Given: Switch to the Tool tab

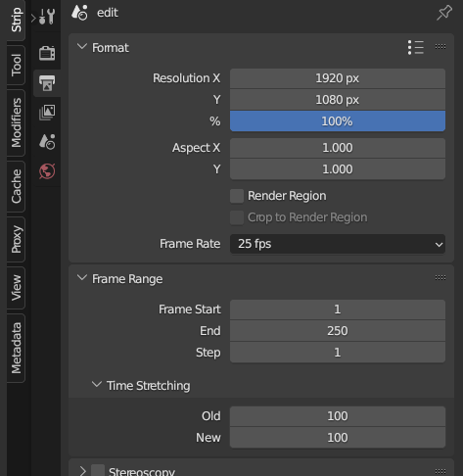Looking at the screenshot, I should pyautogui.click(x=16, y=66).
